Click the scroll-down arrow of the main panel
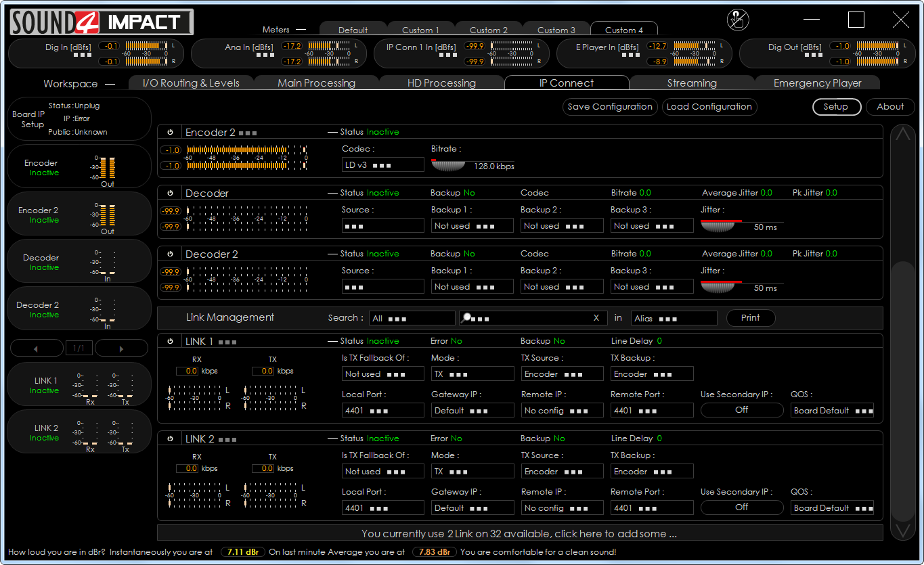The height and width of the screenshot is (565, 924). [x=902, y=530]
